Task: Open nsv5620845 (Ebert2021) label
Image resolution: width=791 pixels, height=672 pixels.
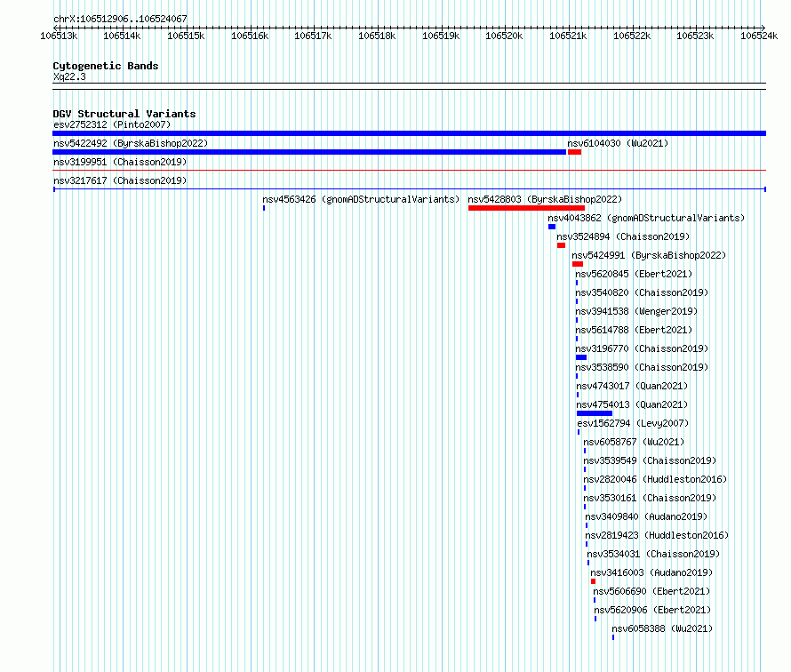Action: pos(634,274)
